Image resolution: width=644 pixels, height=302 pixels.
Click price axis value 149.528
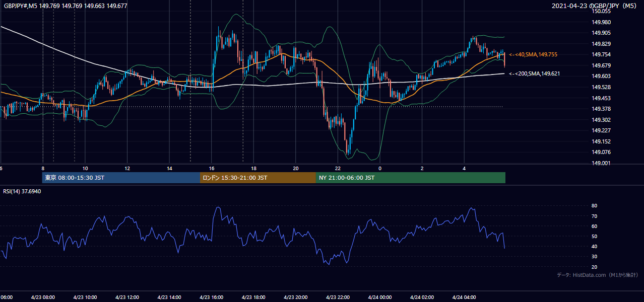point(602,87)
